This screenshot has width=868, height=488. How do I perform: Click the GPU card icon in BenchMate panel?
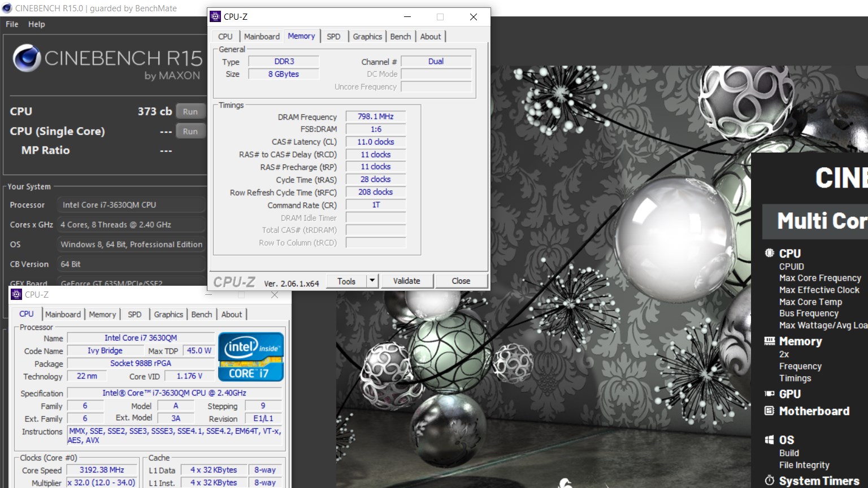click(x=769, y=394)
